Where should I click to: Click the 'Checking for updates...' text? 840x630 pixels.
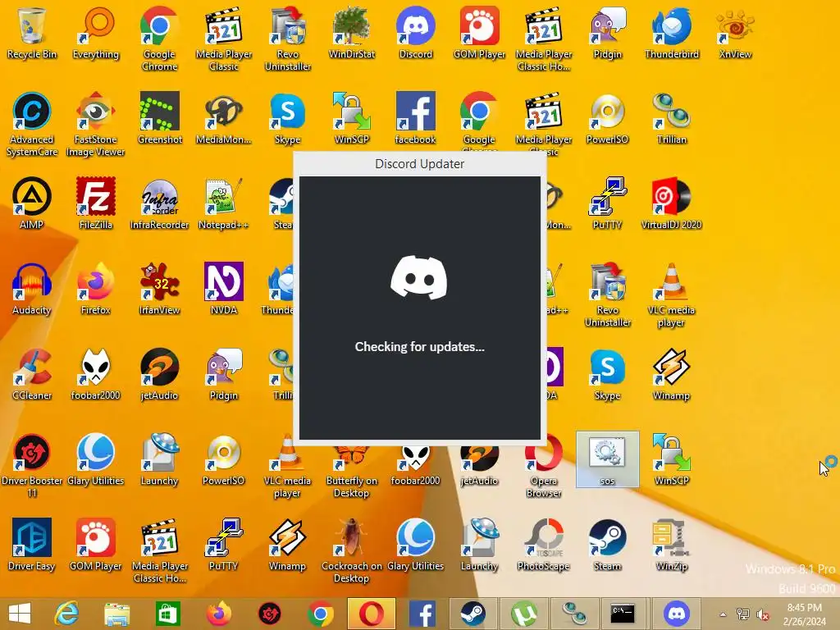point(419,347)
